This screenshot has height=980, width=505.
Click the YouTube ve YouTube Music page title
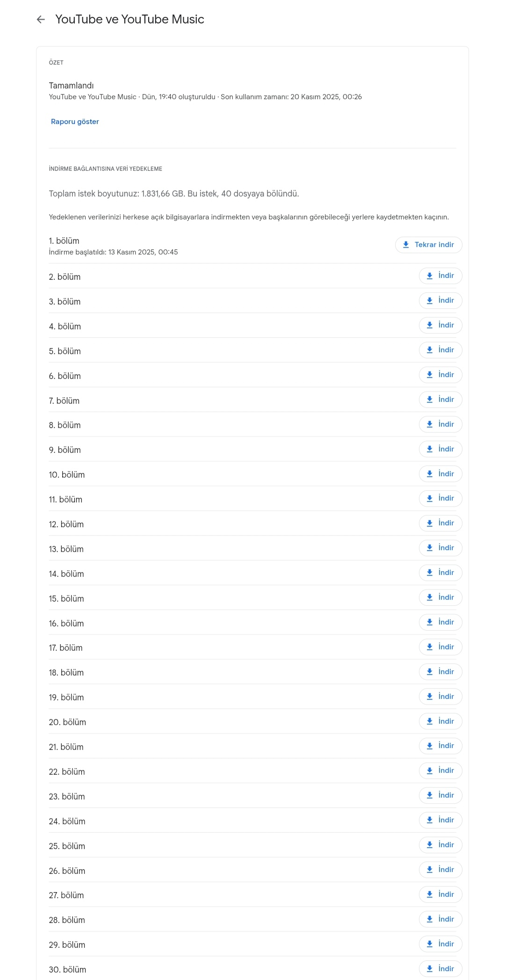pyautogui.click(x=130, y=19)
